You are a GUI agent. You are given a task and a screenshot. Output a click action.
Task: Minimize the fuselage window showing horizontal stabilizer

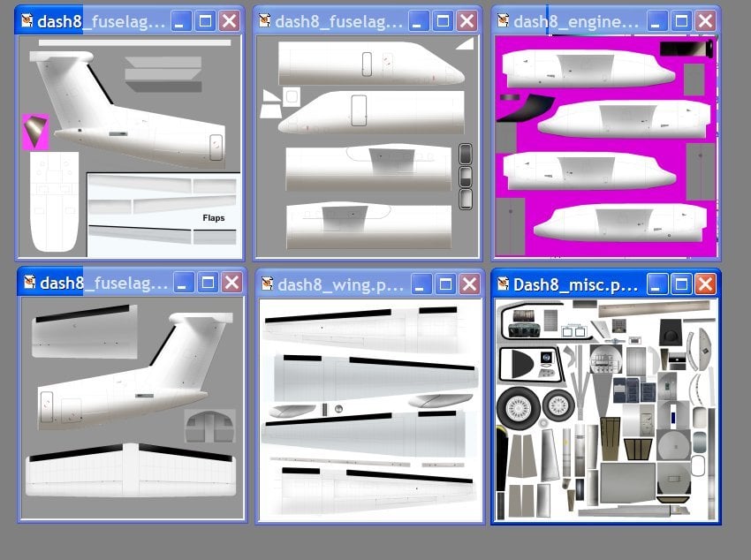pyautogui.click(x=184, y=283)
